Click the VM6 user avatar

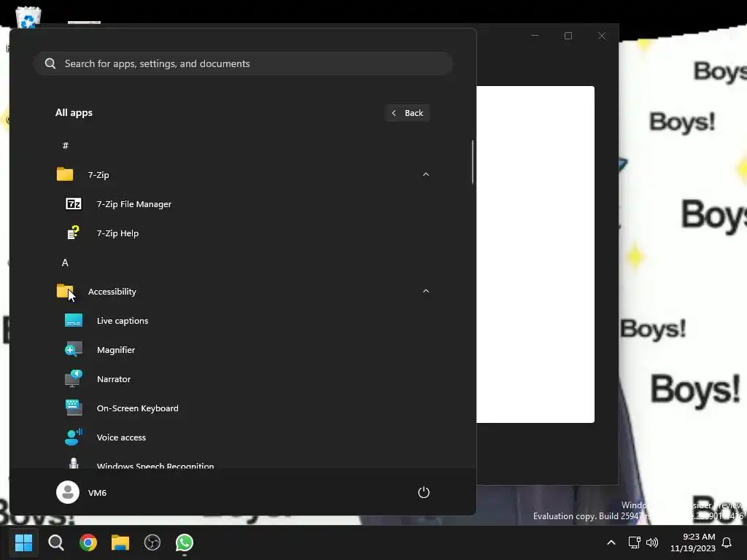(x=68, y=492)
